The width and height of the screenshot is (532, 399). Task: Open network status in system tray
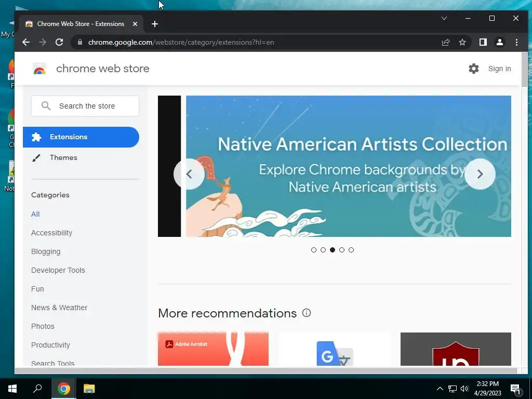[x=453, y=389]
